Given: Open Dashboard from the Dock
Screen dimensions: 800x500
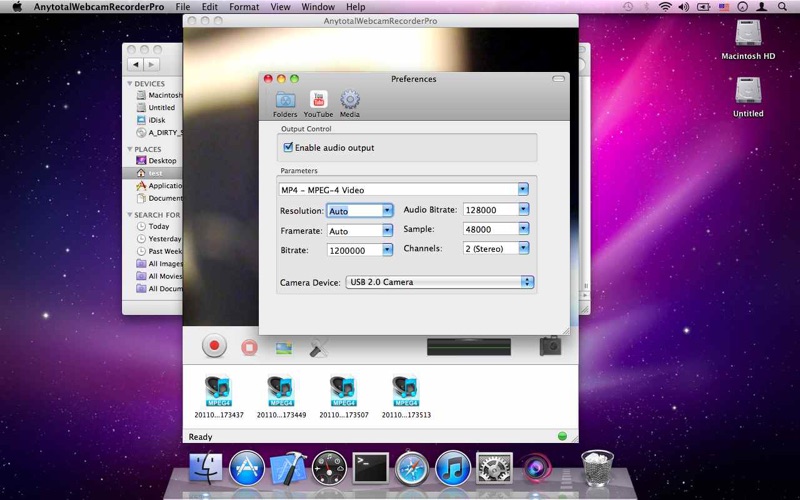Looking at the screenshot, I should click(x=329, y=467).
